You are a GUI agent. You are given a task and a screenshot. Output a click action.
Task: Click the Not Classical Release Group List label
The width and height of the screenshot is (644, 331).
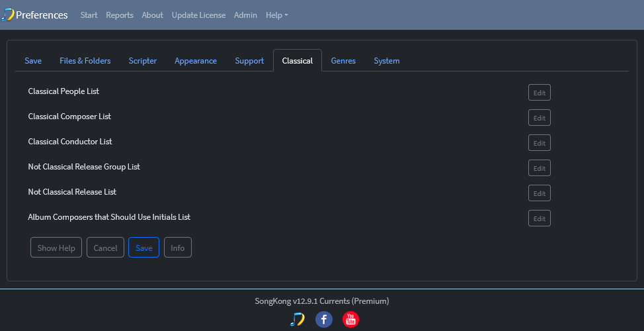click(84, 167)
